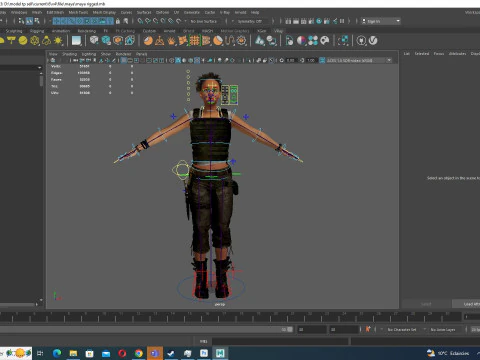Image resolution: width=480 pixels, height=360 pixels.
Task: Click the teal triangle shapes shelf icon
Action: (x=260, y=41)
